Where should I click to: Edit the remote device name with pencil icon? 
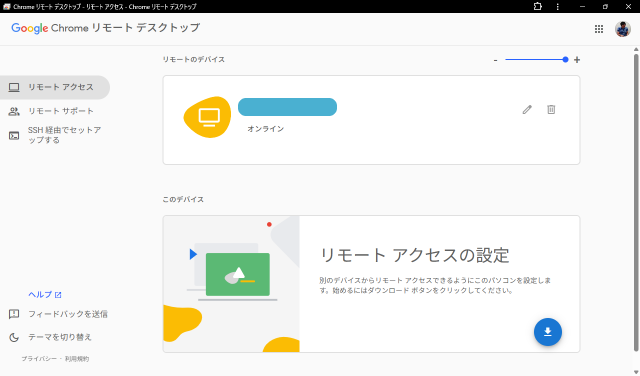click(x=527, y=109)
